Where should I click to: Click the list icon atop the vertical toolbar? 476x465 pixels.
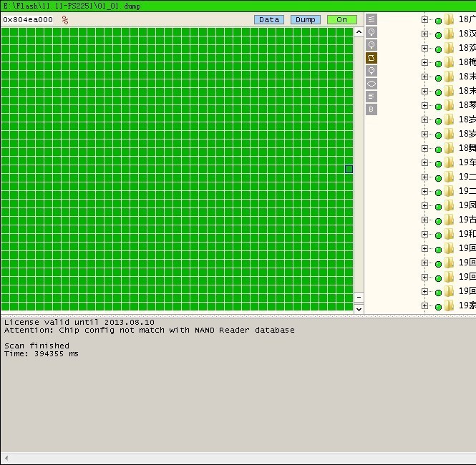pos(371,19)
